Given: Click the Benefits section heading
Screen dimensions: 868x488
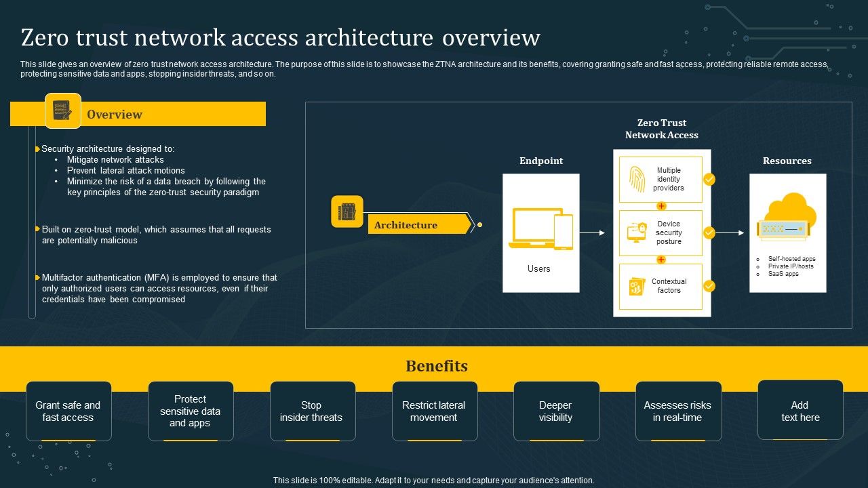Looking at the screenshot, I should [x=437, y=366].
